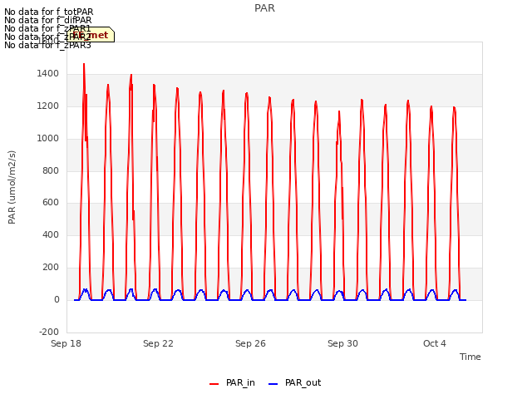The width and height of the screenshot is (532, 399).
Task: Toggle the PAR_in legend entry
Action: tap(232, 382)
